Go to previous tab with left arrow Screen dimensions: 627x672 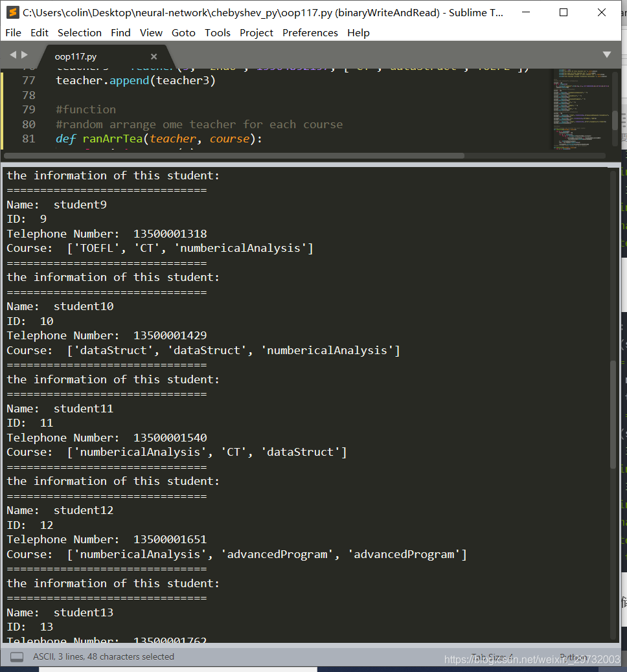13,55
